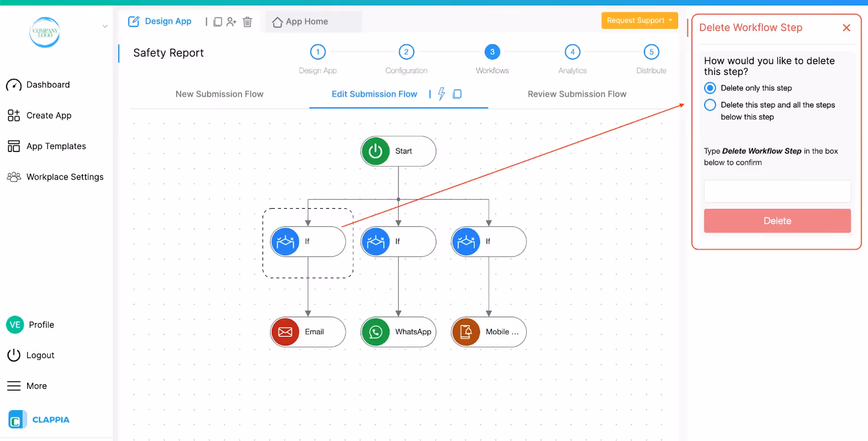
Task: Select Delete this step and all below
Action: 710,105
